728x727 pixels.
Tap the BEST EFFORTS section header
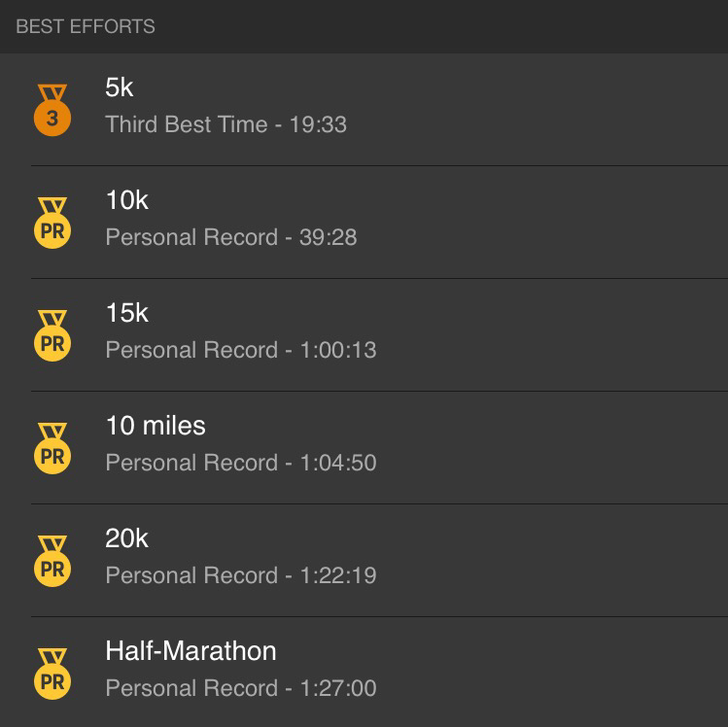point(364,26)
